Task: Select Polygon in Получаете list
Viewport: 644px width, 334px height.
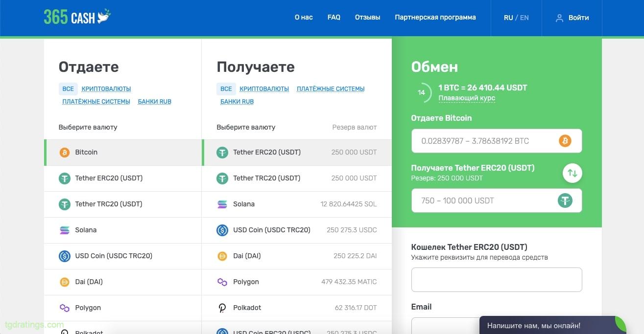Action: pyautogui.click(x=297, y=282)
